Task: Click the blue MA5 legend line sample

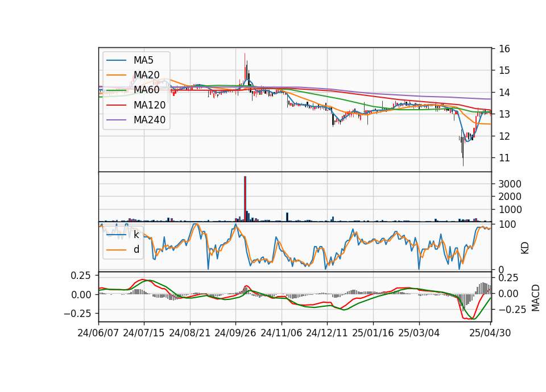Action: (116, 60)
